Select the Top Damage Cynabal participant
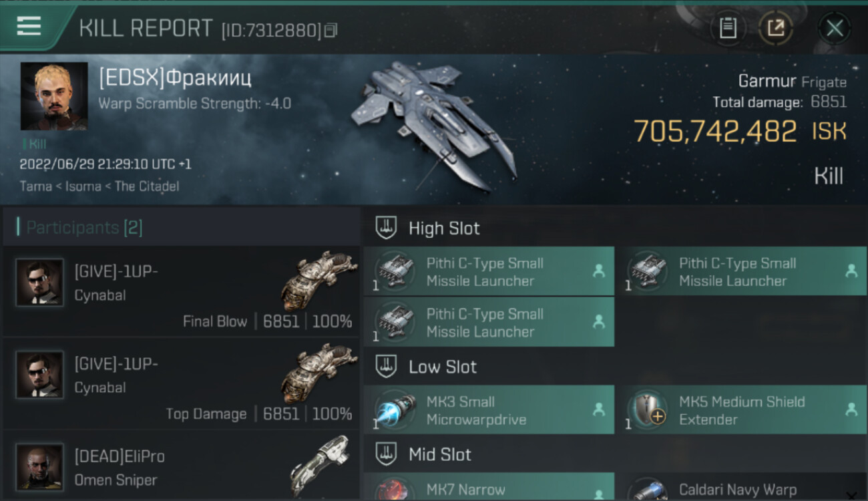 tap(181, 383)
